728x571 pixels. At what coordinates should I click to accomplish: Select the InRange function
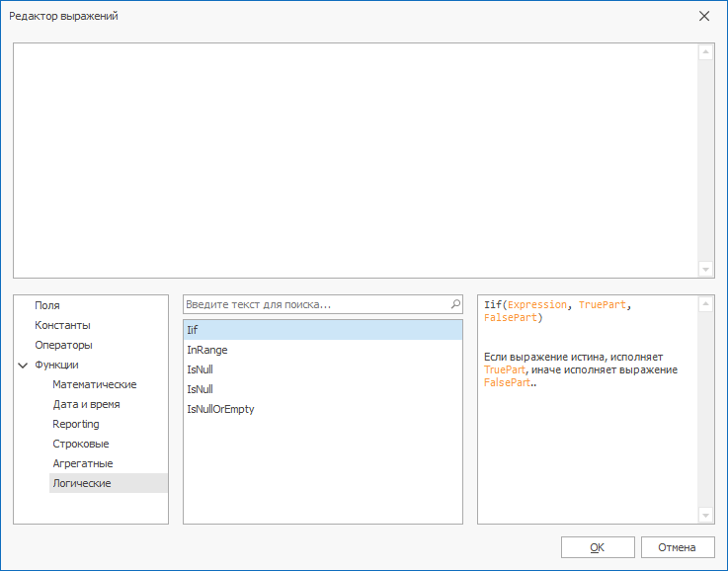click(207, 350)
